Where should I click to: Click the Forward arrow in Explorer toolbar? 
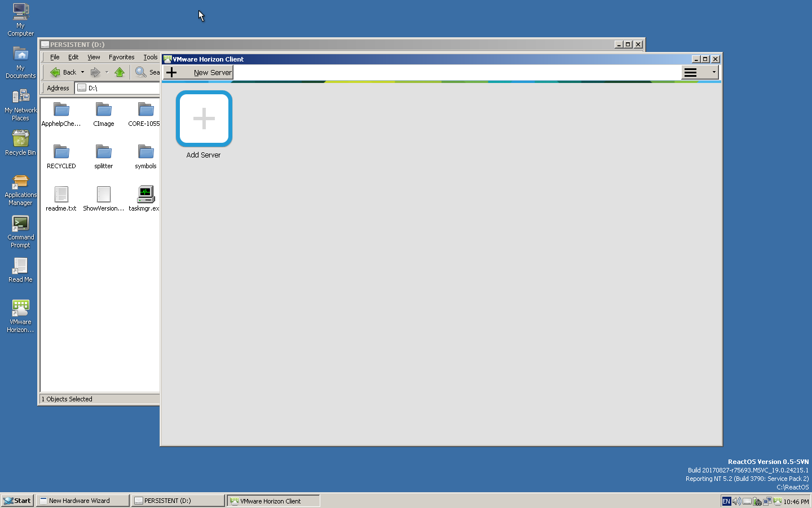coord(95,72)
